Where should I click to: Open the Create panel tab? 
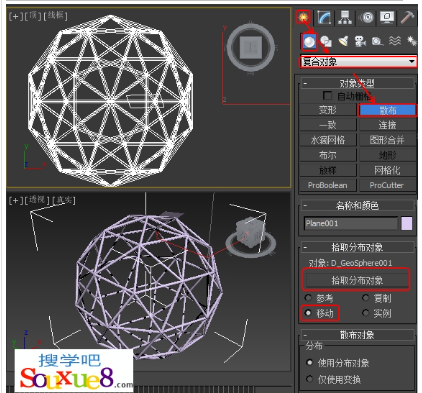[x=303, y=17]
